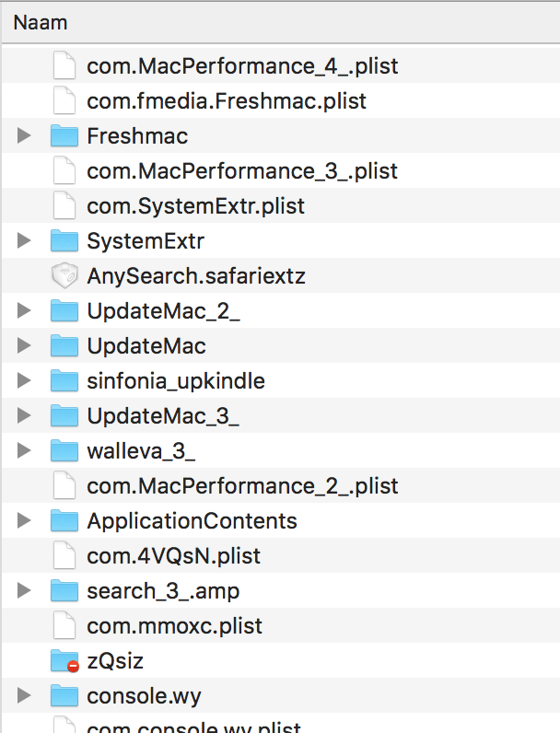
Task: Click the search_3_.amp folder icon
Action: point(64,590)
